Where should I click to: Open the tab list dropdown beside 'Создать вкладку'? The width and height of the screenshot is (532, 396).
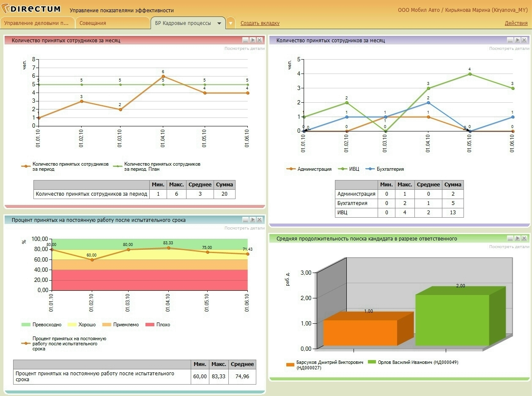click(230, 23)
